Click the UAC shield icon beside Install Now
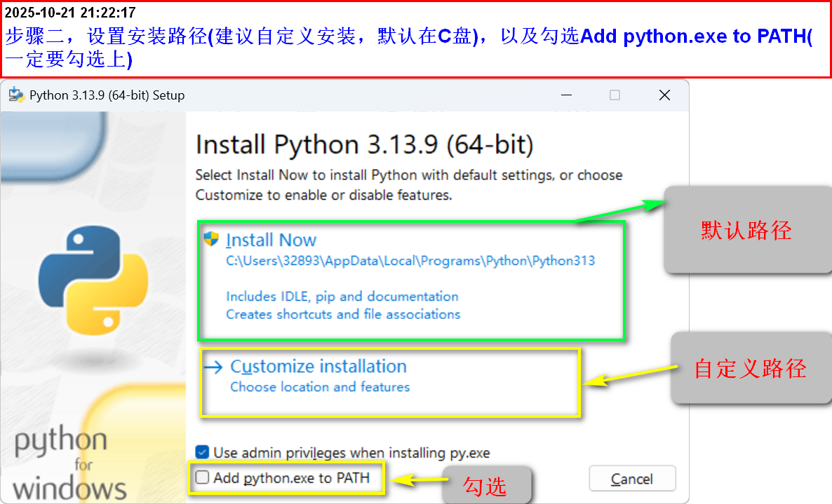 211,239
